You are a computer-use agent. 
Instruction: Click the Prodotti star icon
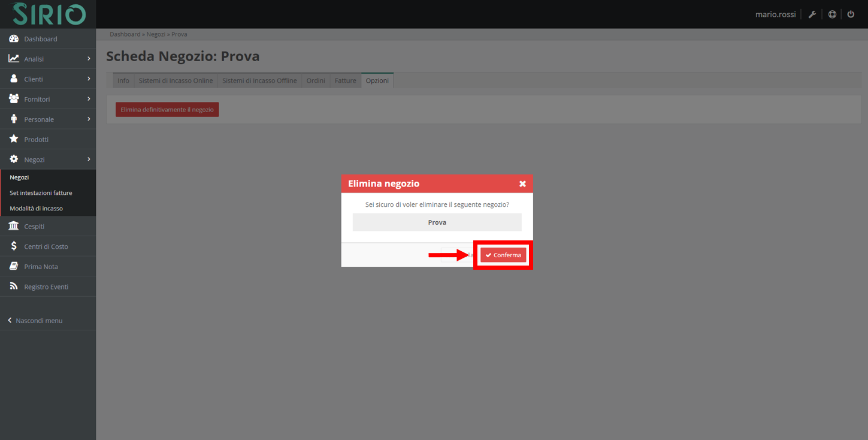click(14, 139)
